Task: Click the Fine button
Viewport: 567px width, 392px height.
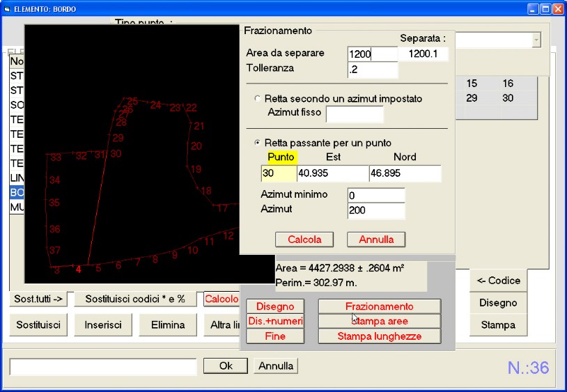Action: point(275,336)
